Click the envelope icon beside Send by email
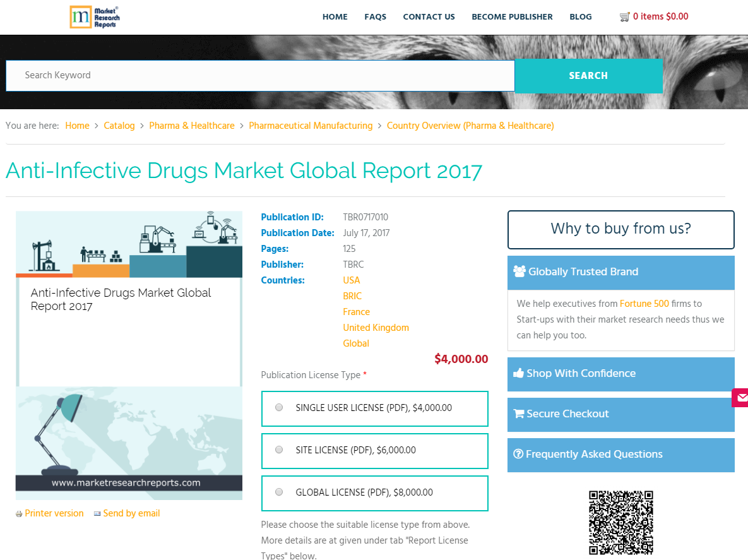Screen dimensions: 748x560 tap(97, 513)
